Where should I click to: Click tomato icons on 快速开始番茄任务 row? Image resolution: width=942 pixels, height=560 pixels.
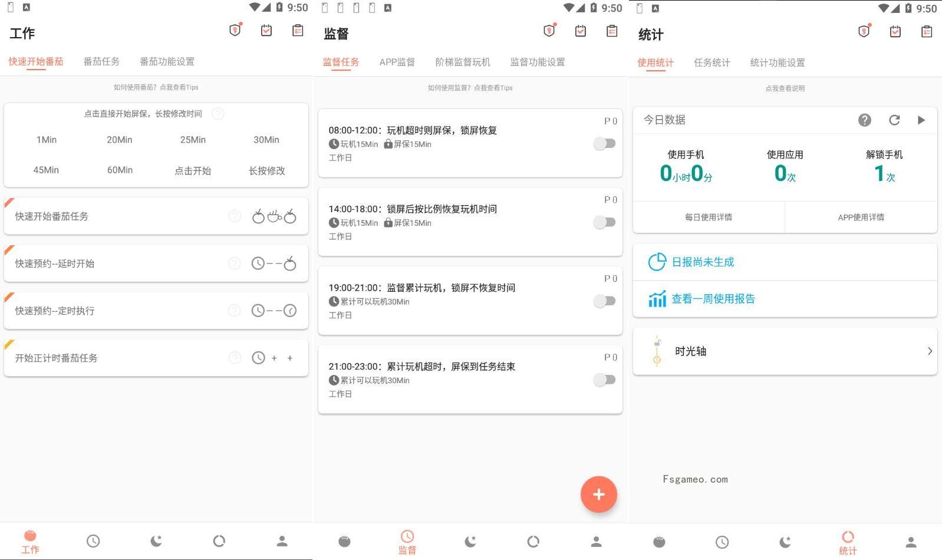(274, 216)
